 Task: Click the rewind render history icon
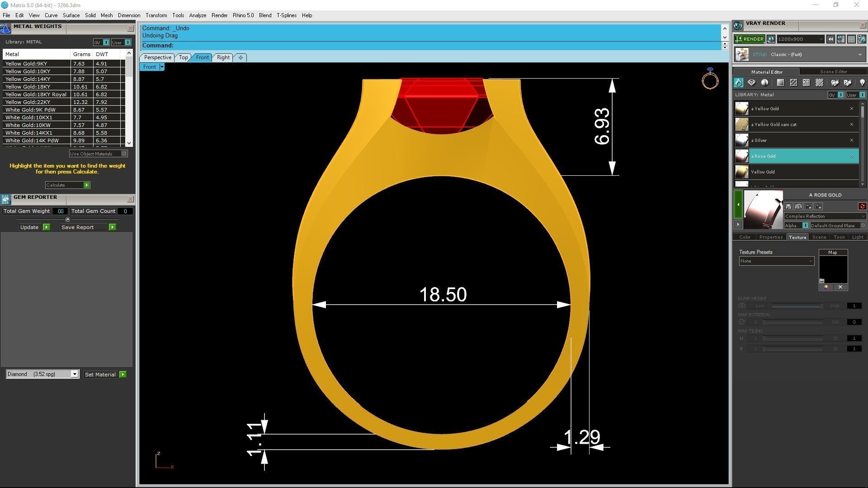click(x=830, y=39)
